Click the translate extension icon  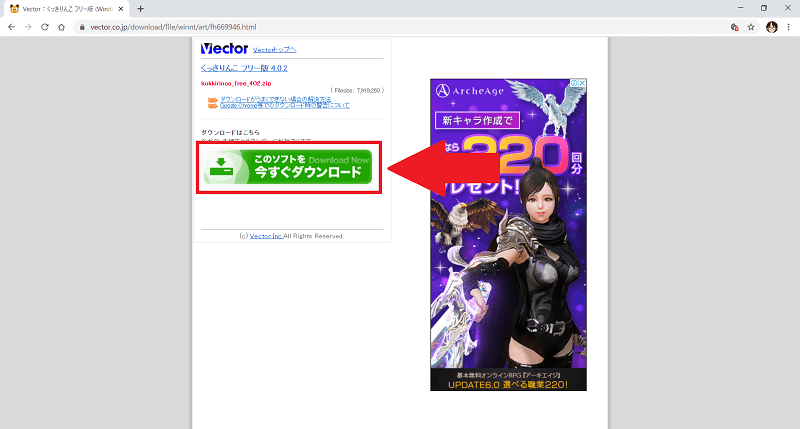[734, 27]
